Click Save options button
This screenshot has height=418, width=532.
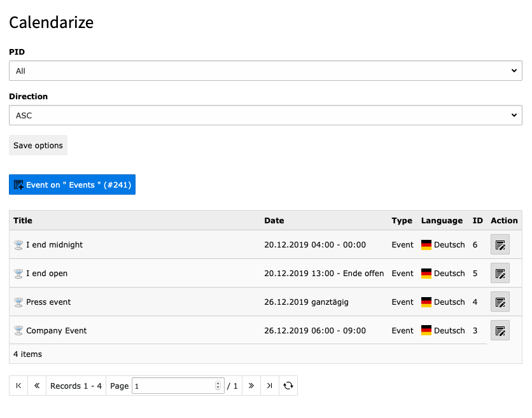click(x=38, y=145)
